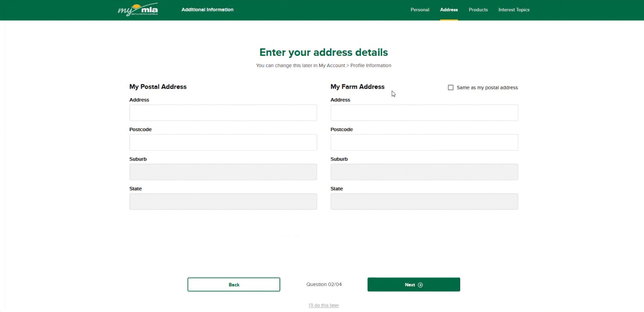Screen dimensions: 644x312
Task: Click the My Farm Address heading
Action: (x=357, y=87)
